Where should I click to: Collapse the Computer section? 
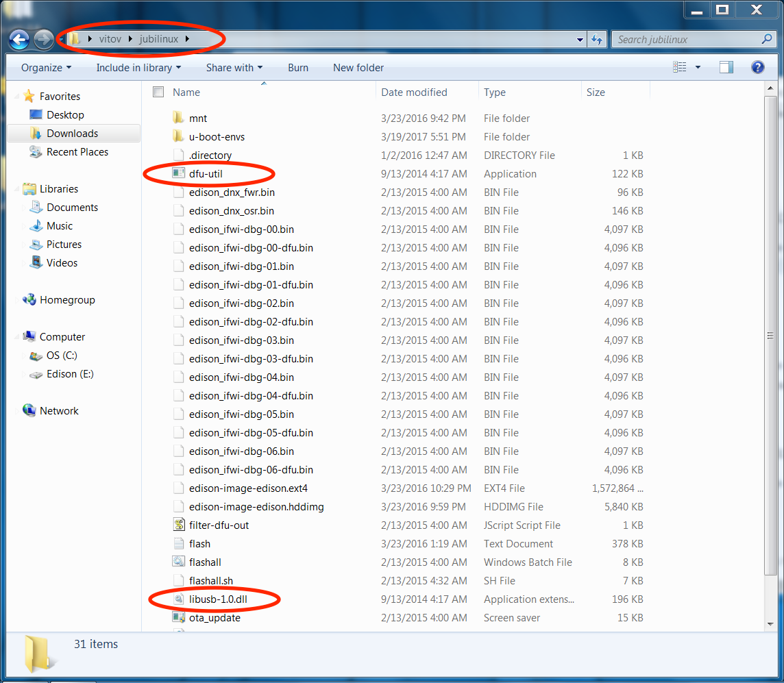(x=17, y=337)
